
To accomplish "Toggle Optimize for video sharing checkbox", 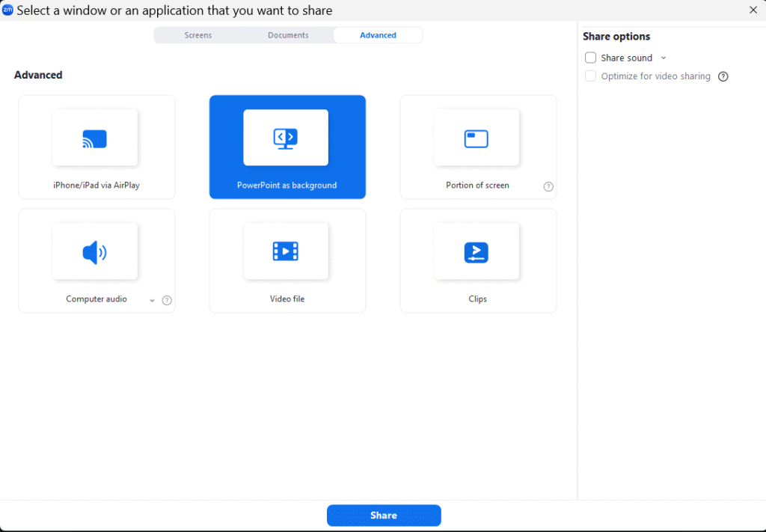I will (591, 76).
